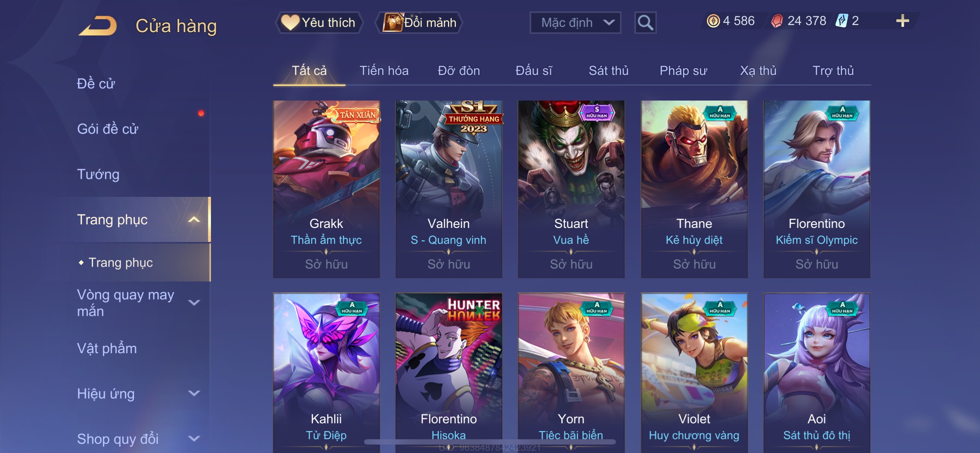Click the red ruby currency icon
980x453 pixels.
(x=777, y=20)
